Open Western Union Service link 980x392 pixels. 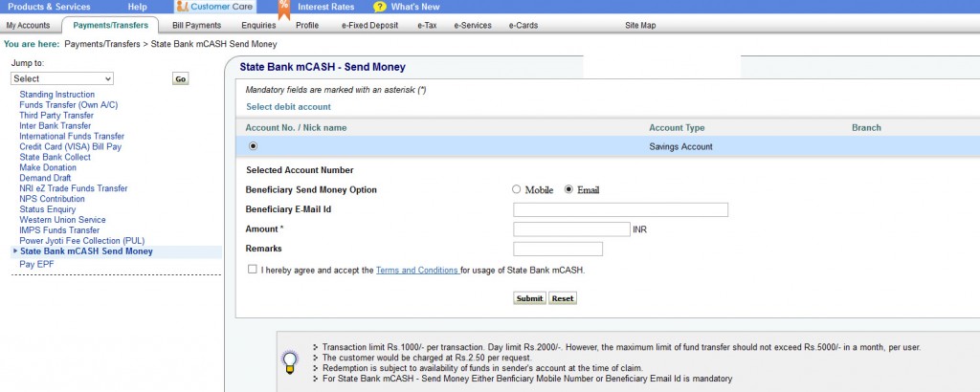click(62, 220)
